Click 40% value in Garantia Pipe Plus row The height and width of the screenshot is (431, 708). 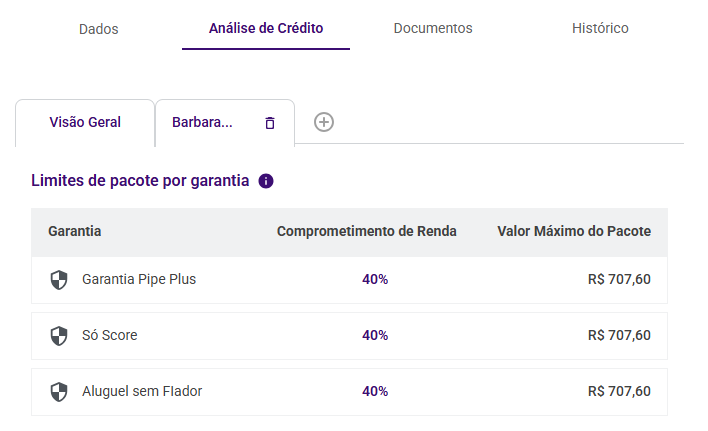pyautogui.click(x=375, y=279)
